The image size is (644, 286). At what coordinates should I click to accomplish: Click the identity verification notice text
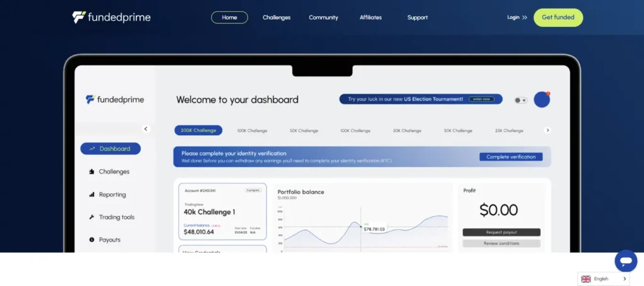[x=286, y=157]
